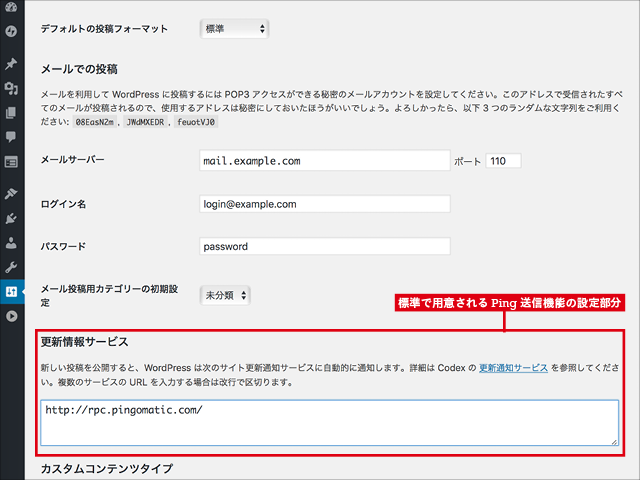Click the 更新情報サービス heading

[x=84, y=342]
